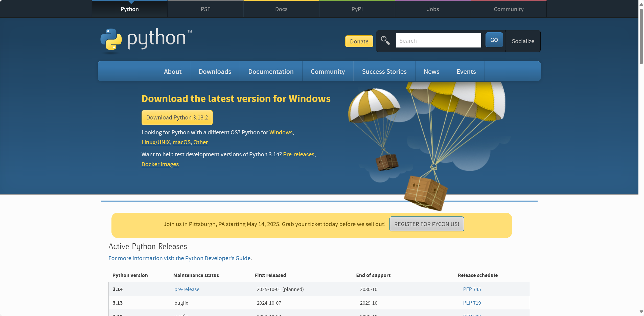Open the PEP 745 release schedule link
Screen dimensions: 644x316
coord(472,289)
